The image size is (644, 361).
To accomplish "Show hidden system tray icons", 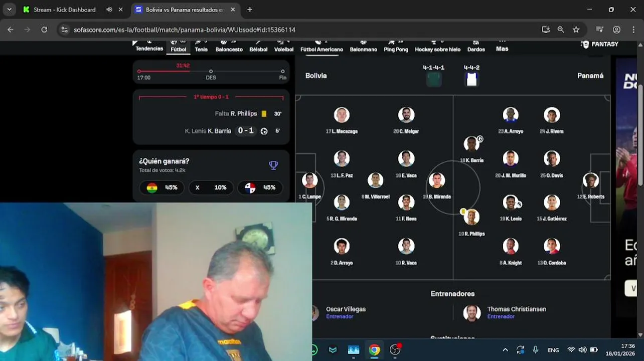I will pyautogui.click(x=505, y=350).
